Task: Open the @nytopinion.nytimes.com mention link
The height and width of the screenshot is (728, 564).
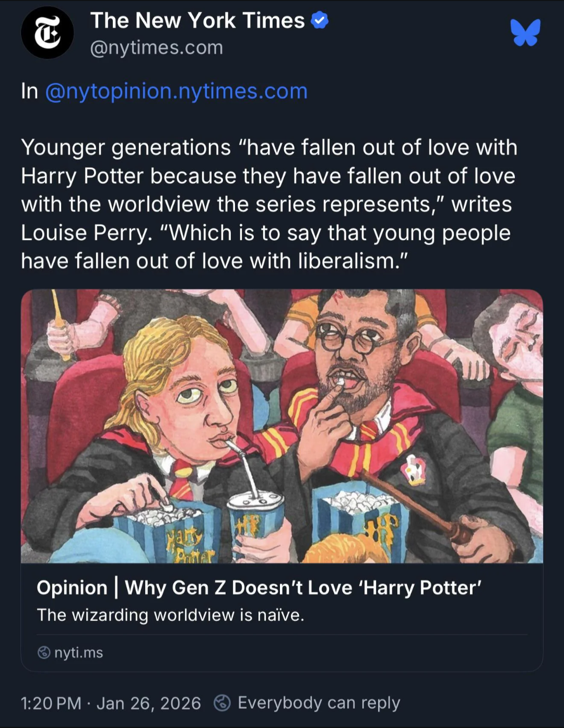Action: point(177,91)
